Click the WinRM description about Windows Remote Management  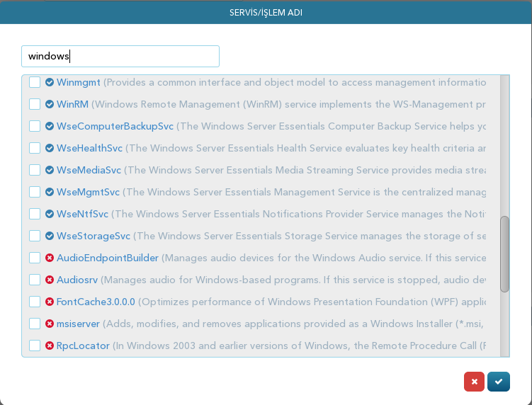tap(289, 104)
